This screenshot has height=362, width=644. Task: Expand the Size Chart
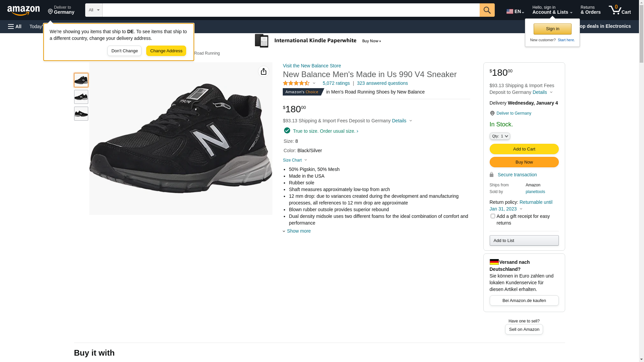295,160
